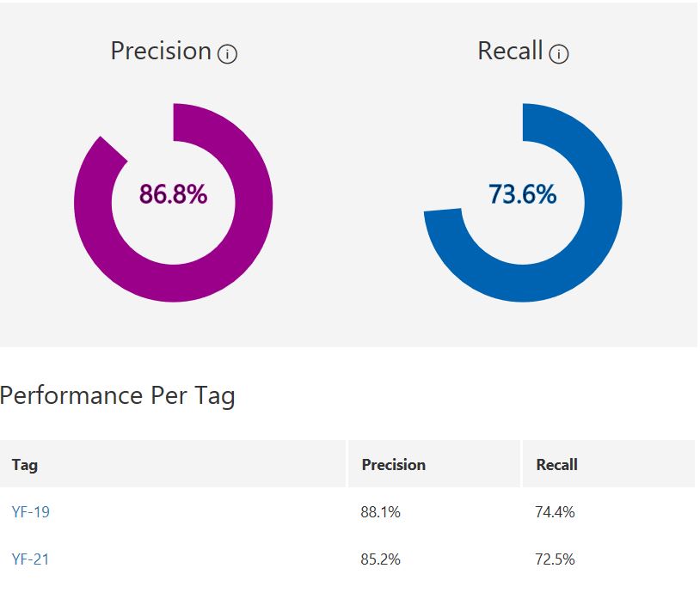Image resolution: width=700 pixels, height=605 pixels.
Task: Select the 73.6% value inside Recall chart
Action: coord(523,195)
